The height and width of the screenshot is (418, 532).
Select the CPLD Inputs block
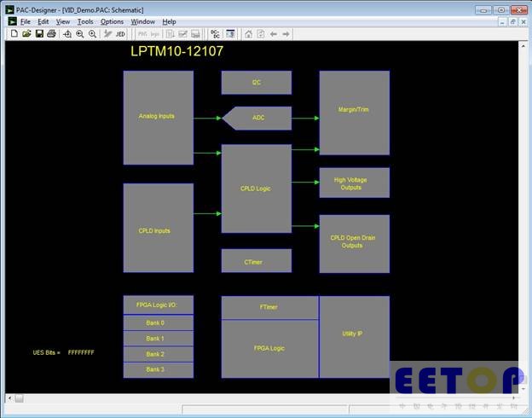[159, 228]
